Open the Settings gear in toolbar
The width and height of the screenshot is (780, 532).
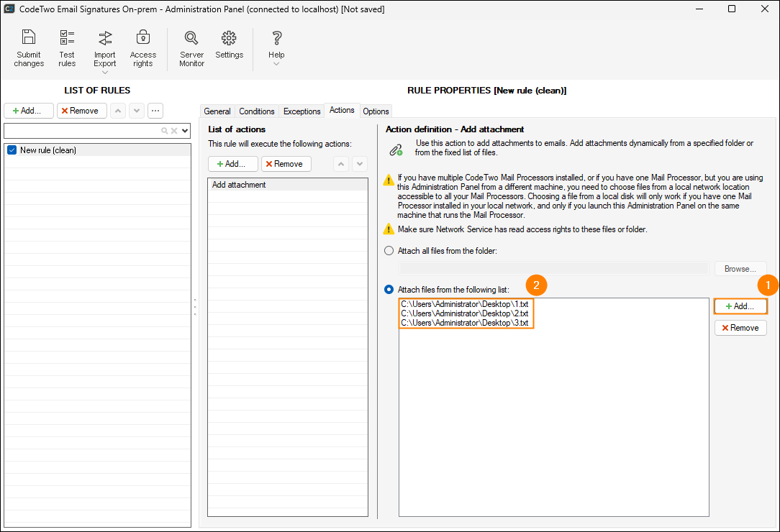click(229, 38)
